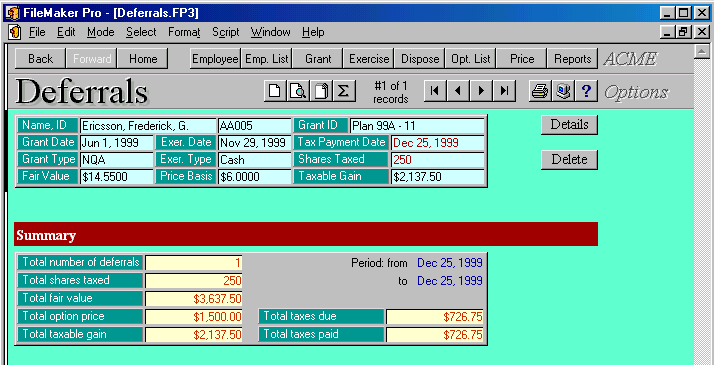Screen dimensions: 714x365
Task: Click the Details button
Action: click(569, 125)
